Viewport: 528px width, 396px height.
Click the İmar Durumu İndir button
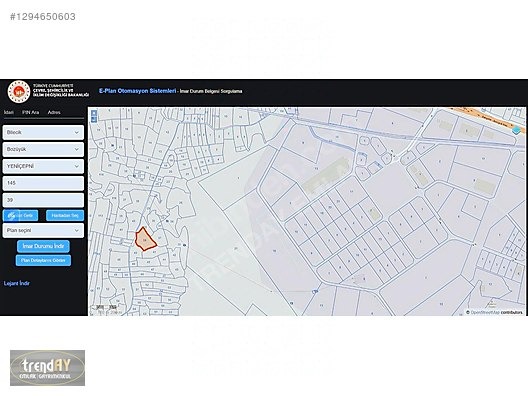pos(43,246)
